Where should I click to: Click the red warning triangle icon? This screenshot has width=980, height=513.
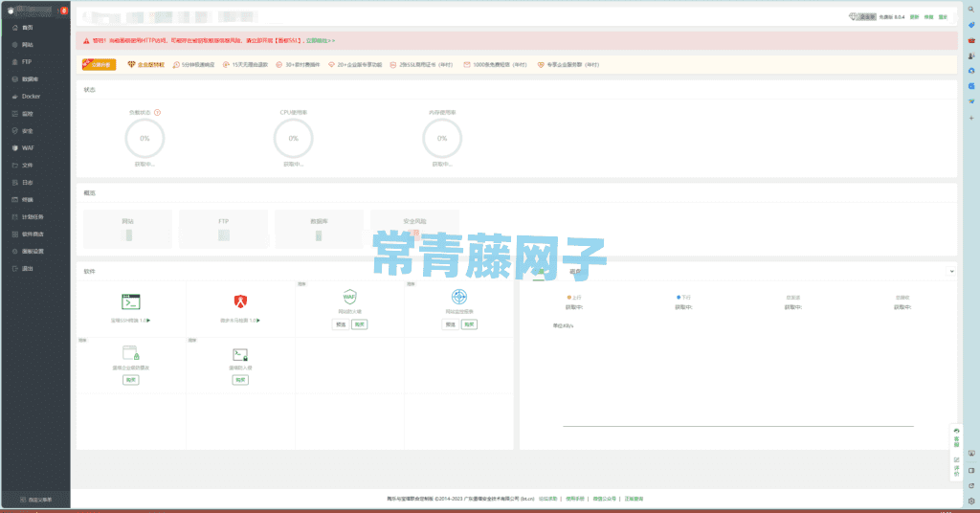(x=86, y=40)
